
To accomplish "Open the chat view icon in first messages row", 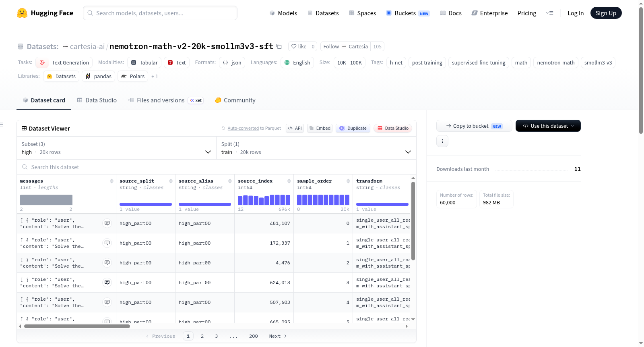I will click(x=107, y=223).
